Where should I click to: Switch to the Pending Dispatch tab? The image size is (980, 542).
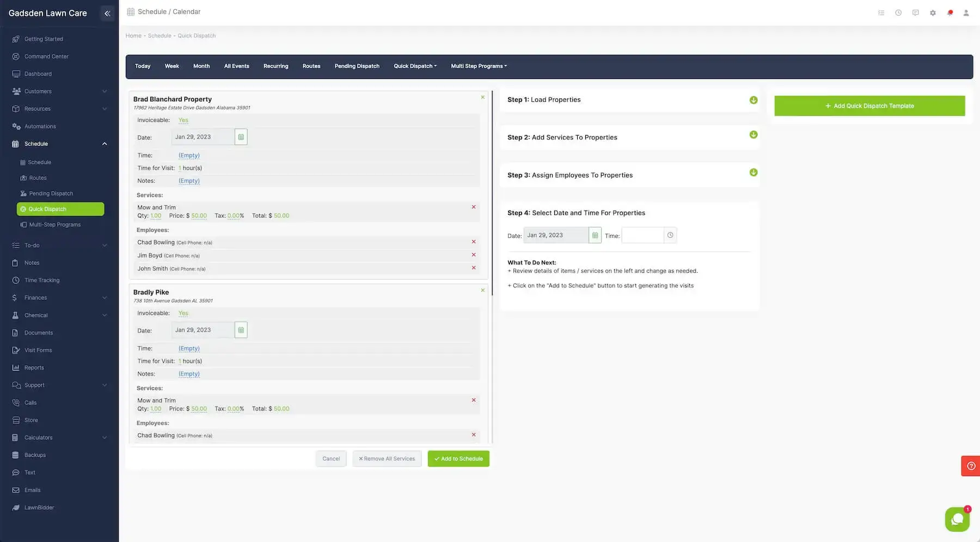[x=357, y=66]
